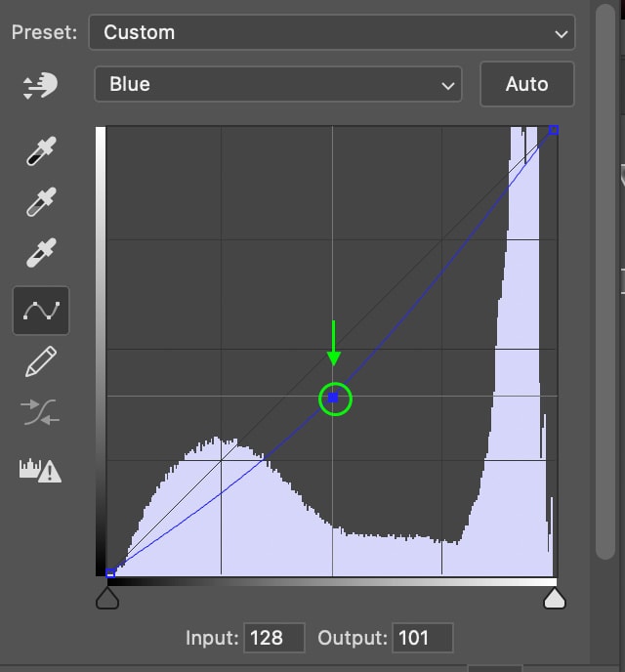Click the panel's vertical scrollbar
This screenshot has height=672, width=625.
tap(605, 280)
